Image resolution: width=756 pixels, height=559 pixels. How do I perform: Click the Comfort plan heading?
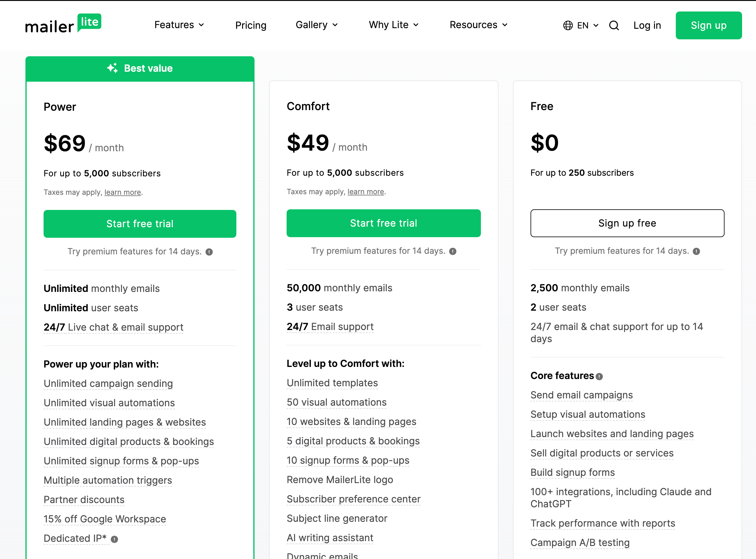click(x=308, y=106)
